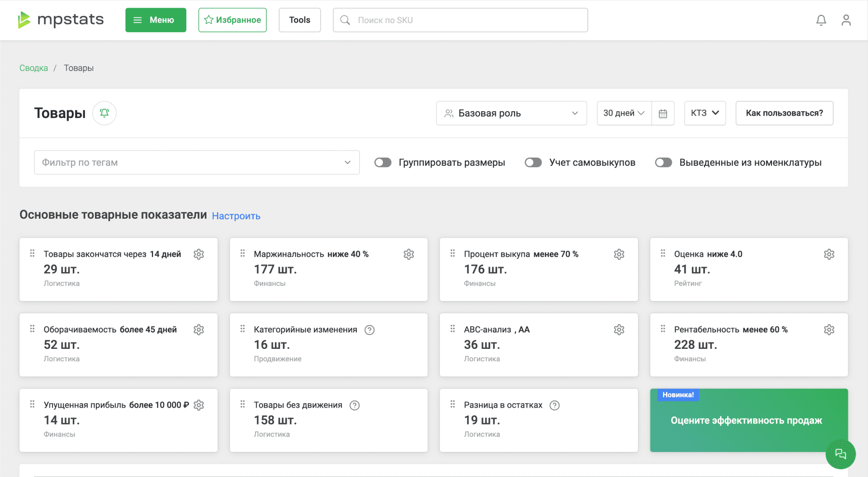Click the bell icon next to Товары title

(x=104, y=113)
